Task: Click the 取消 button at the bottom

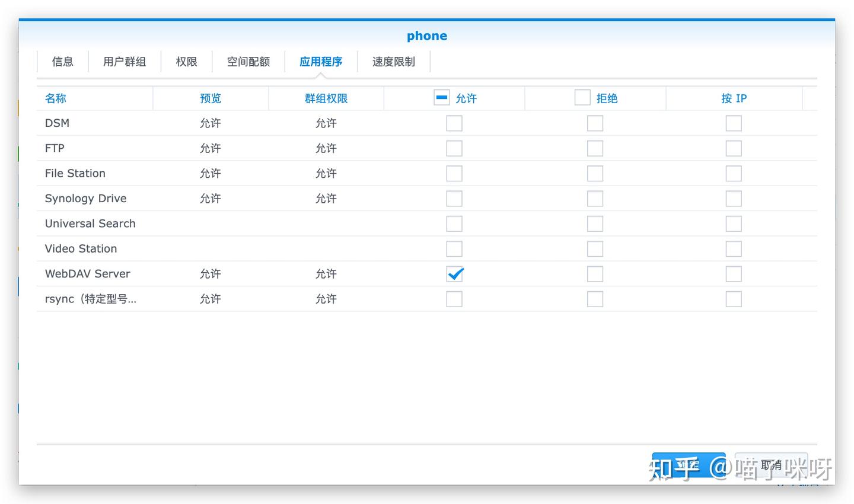Action: [771, 465]
